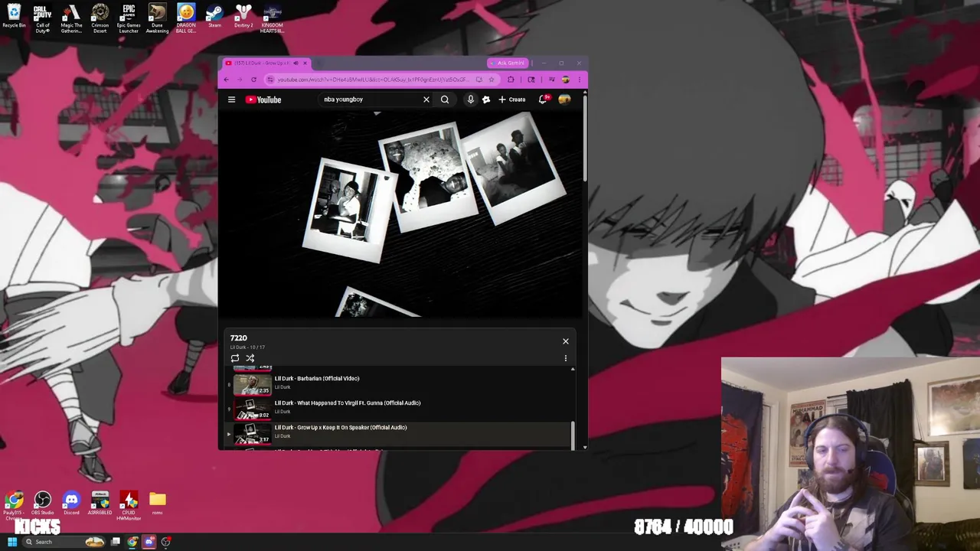This screenshot has height=551, width=980.
Task: Launch Crimson Desert desktop shortcut
Action: click(100, 18)
